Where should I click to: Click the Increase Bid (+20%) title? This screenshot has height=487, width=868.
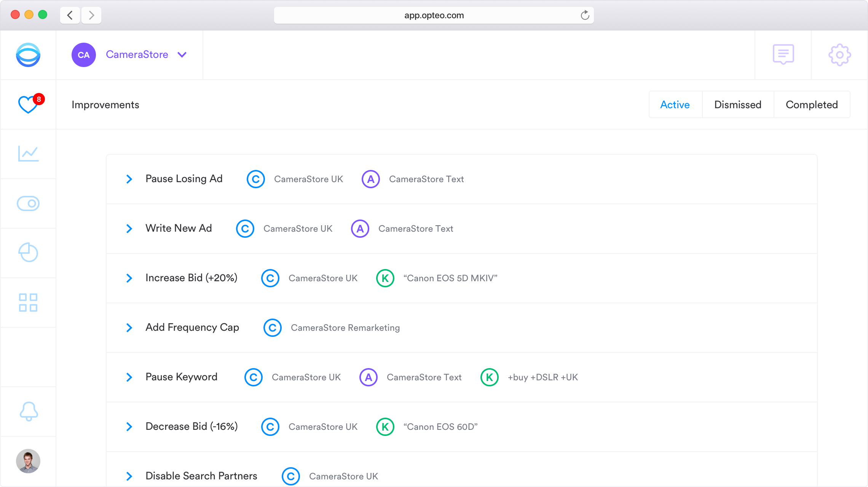191,278
